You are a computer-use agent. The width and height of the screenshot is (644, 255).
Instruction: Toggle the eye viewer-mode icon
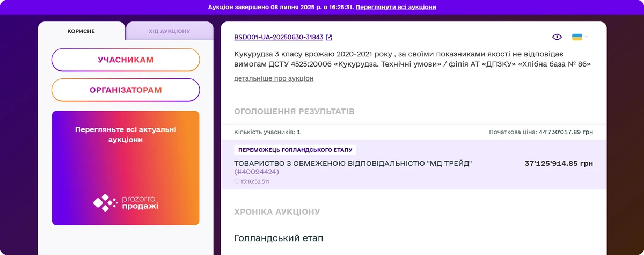pos(557,37)
